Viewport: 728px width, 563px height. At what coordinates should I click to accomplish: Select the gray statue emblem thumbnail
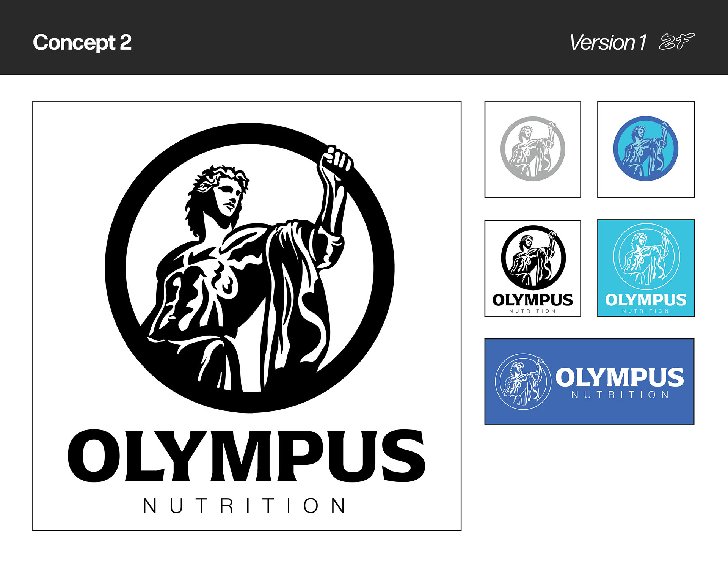pyautogui.click(x=533, y=149)
